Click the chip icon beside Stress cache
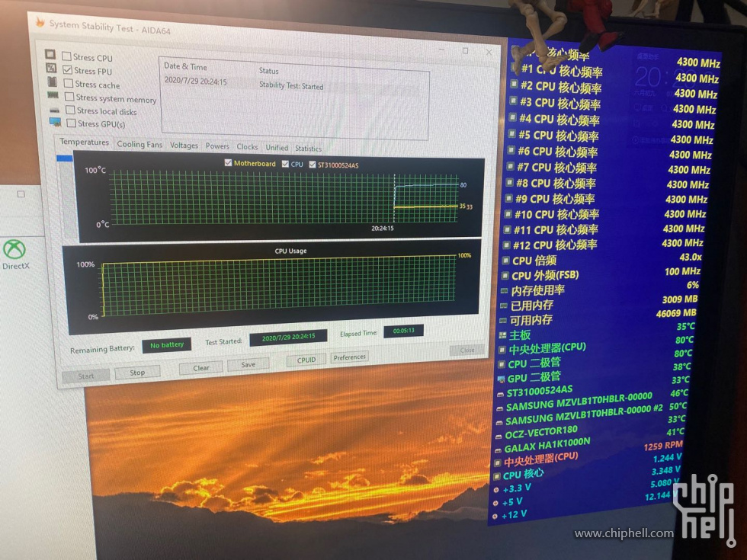 [x=52, y=82]
